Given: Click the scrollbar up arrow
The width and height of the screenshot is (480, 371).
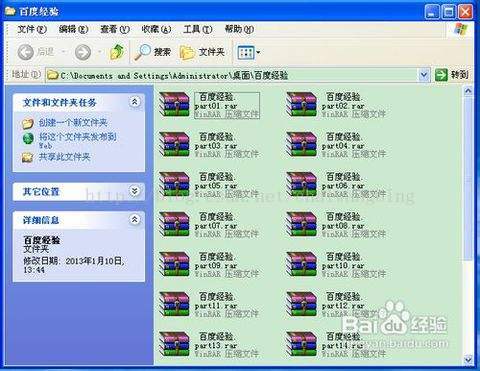Looking at the screenshot, I should coord(468,91).
